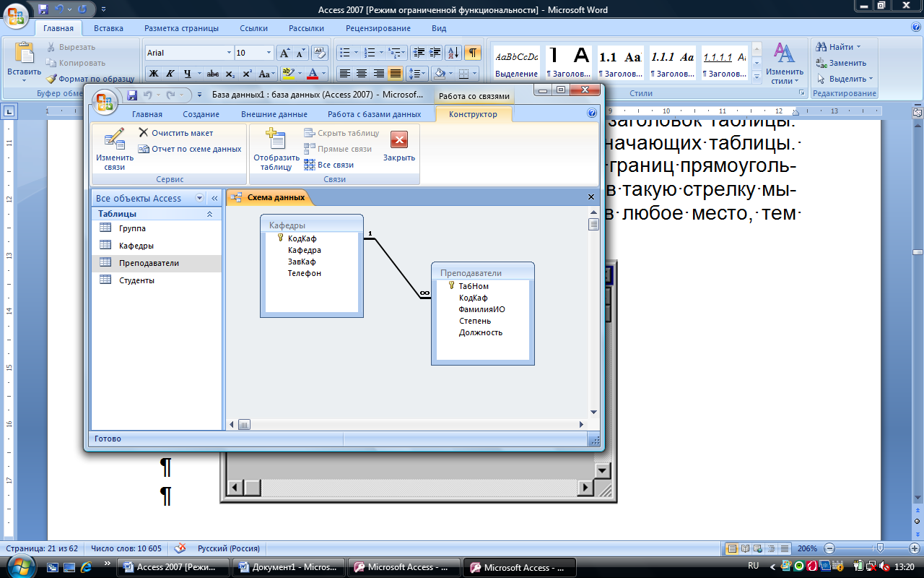Click Все связи in Access ribbon
The height and width of the screenshot is (578, 924).
(328, 165)
